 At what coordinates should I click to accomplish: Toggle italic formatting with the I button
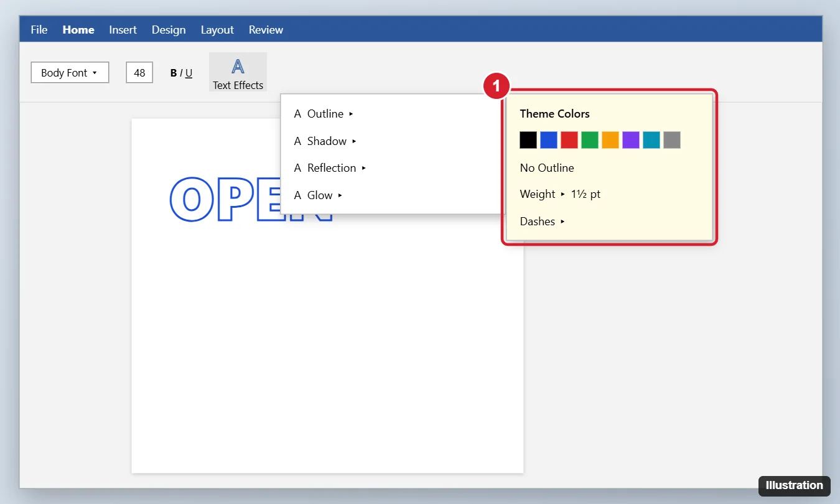181,73
